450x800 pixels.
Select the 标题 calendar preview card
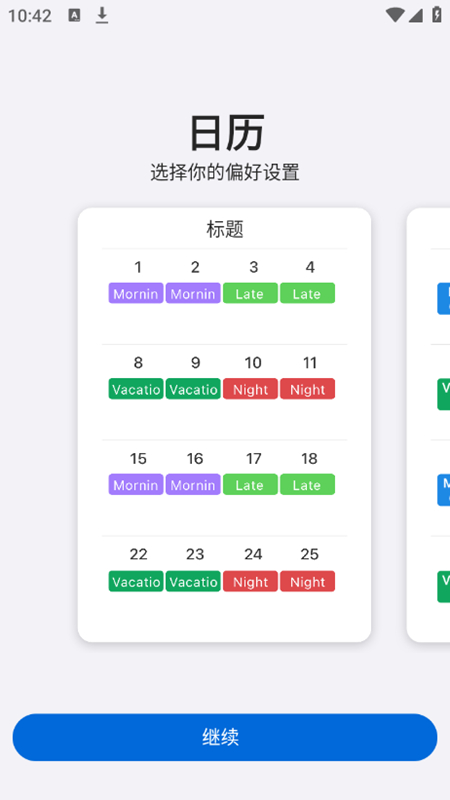coord(224,424)
